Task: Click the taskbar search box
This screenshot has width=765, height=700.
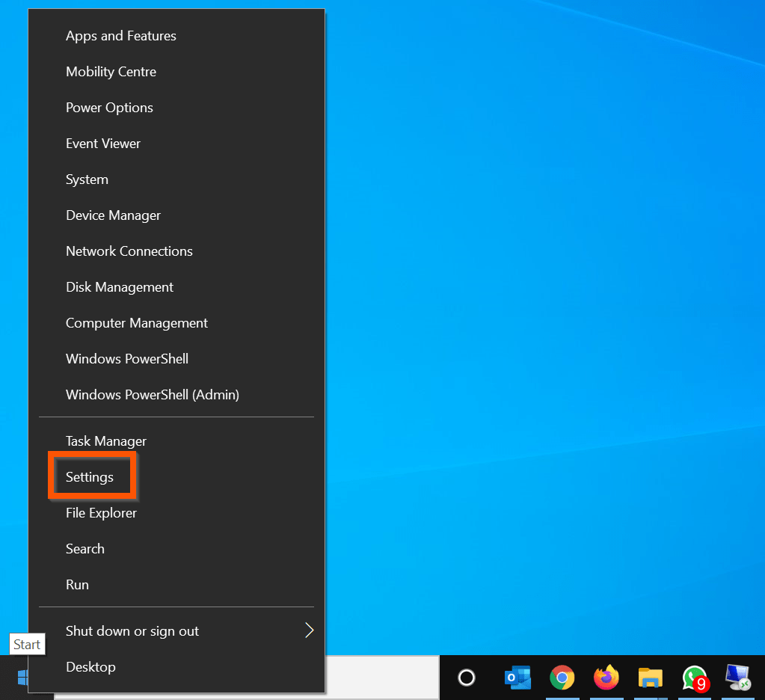Action: (382, 678)
